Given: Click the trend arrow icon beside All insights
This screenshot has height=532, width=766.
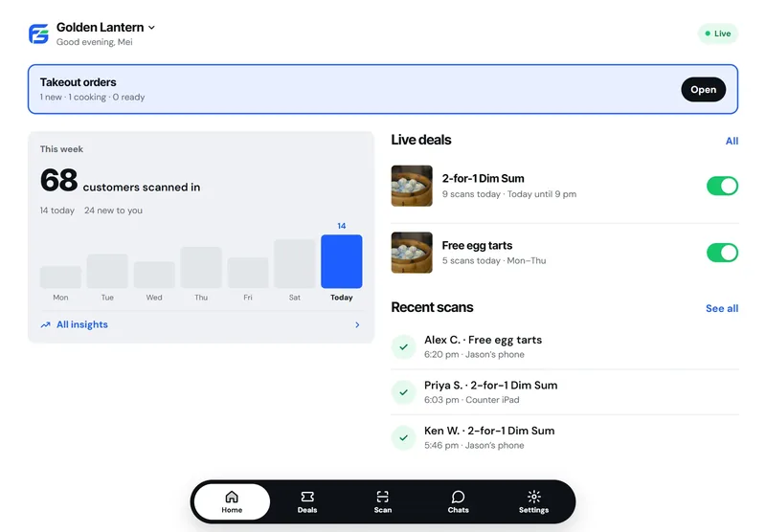Looking at the screenshot, I should 45,324.
